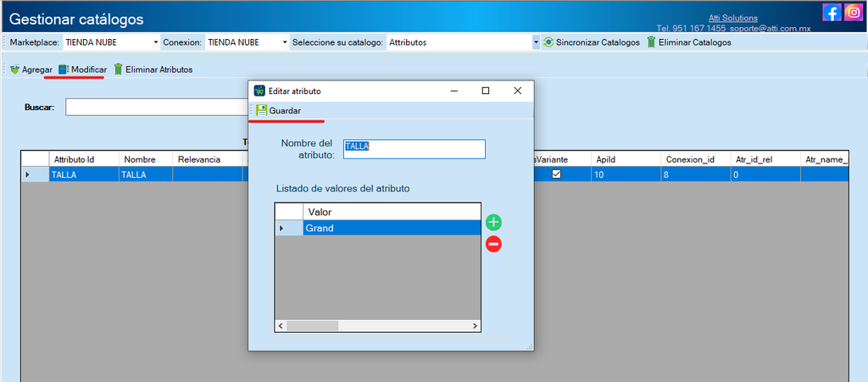Click Sincronizar Catalogos label
The width and height of the screenshot is (868, 382).
pos(598,42)
